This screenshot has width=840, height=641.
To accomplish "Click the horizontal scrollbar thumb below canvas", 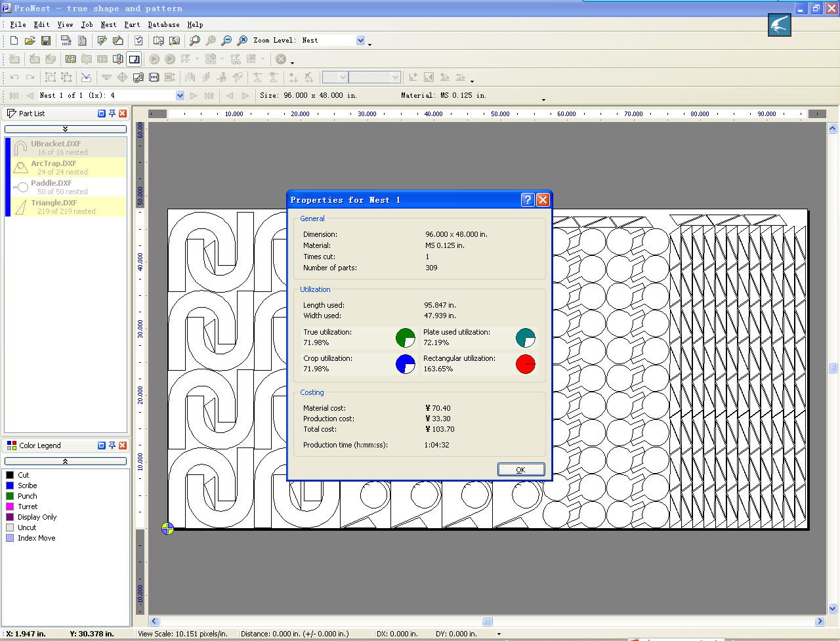I will pyautogui.click(x=487, y=621).
